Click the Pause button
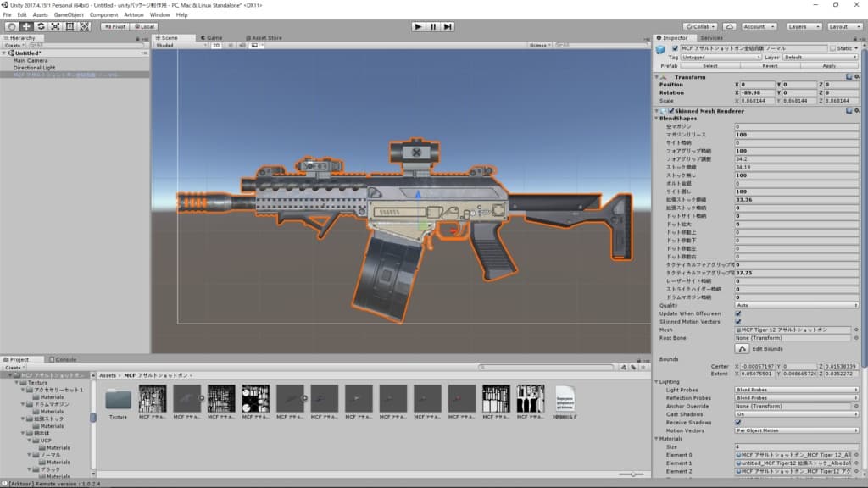Image resolution: width=868 pixels, height=488 pixels. (433, 26)
